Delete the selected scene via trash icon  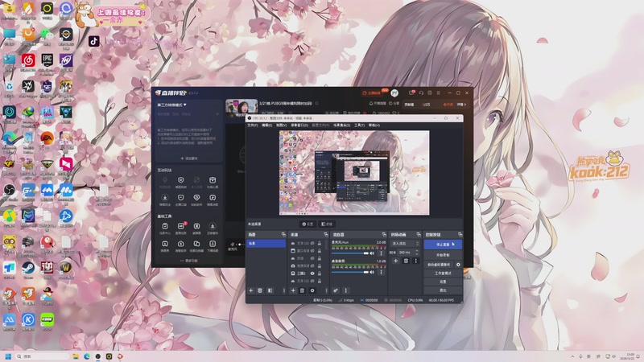pos(260,290)
